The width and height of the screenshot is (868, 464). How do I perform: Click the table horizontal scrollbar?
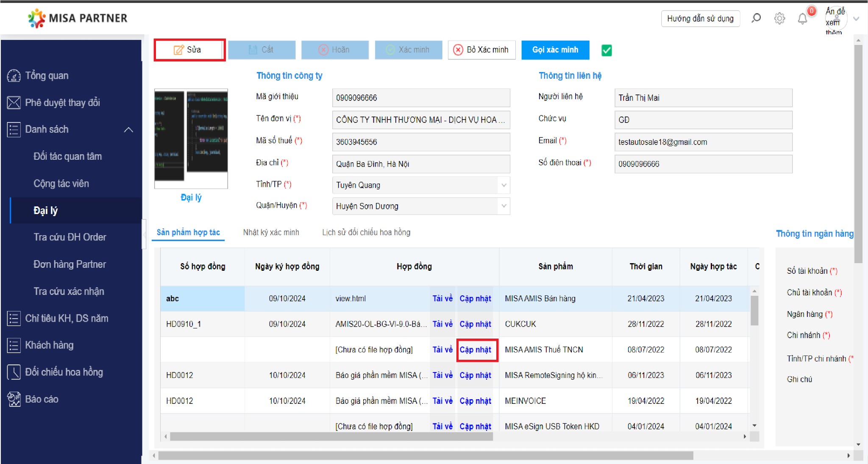click(x=331, y=436)
